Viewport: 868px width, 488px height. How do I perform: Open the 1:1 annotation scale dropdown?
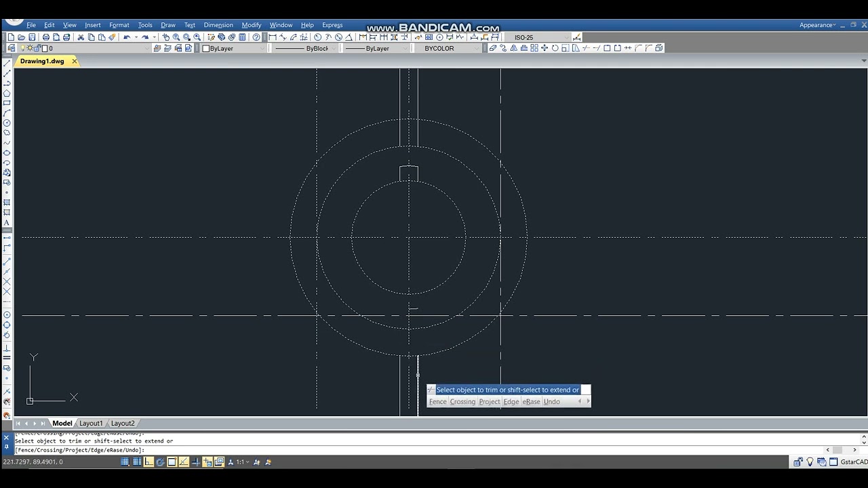pyautogui.click(x=242, y=462)
